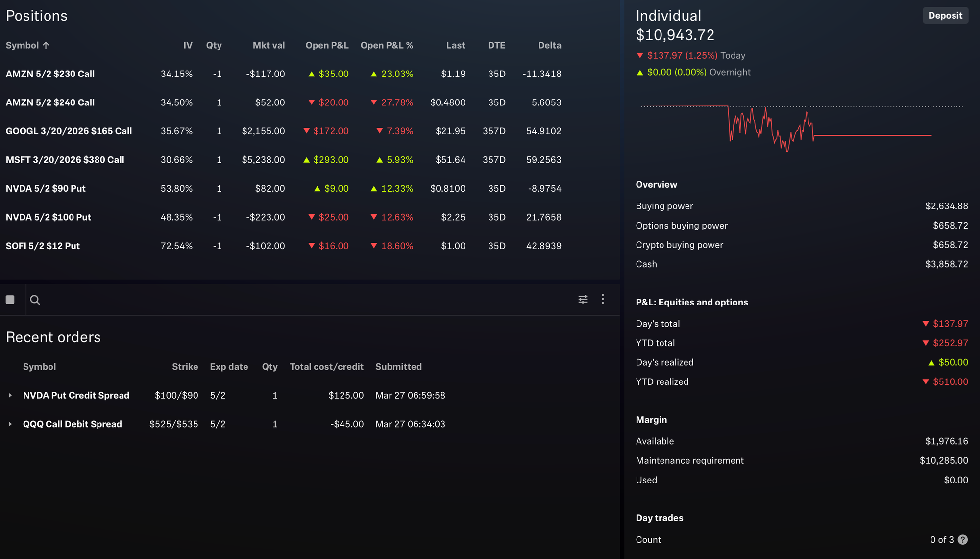Viewport: 980px width, 559px height.
Task: Click the $137.97 (1.25%) Today change
Action: pyautogui.click(x=690, y=56)
